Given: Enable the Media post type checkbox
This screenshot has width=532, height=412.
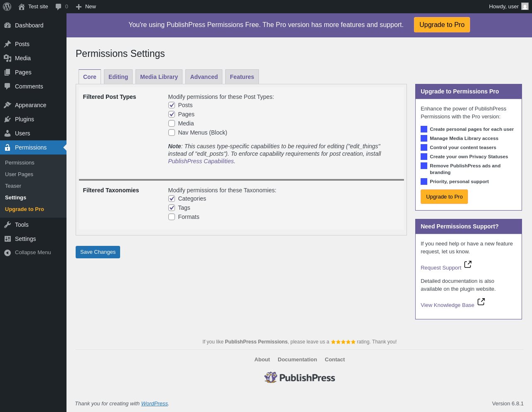Looking at the screenshot, I should [x=172, y=123].
